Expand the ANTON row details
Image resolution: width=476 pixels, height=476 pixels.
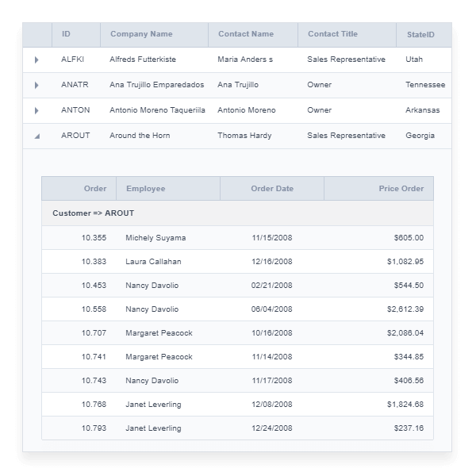pos(36,111)
